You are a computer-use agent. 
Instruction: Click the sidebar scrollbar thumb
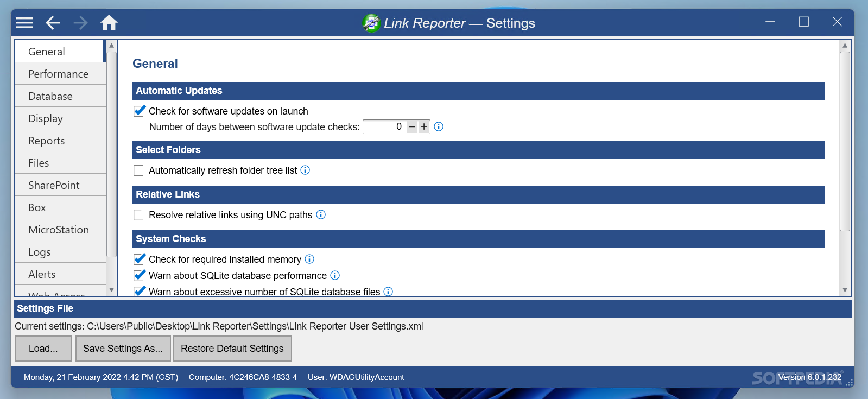click(111, 154)
